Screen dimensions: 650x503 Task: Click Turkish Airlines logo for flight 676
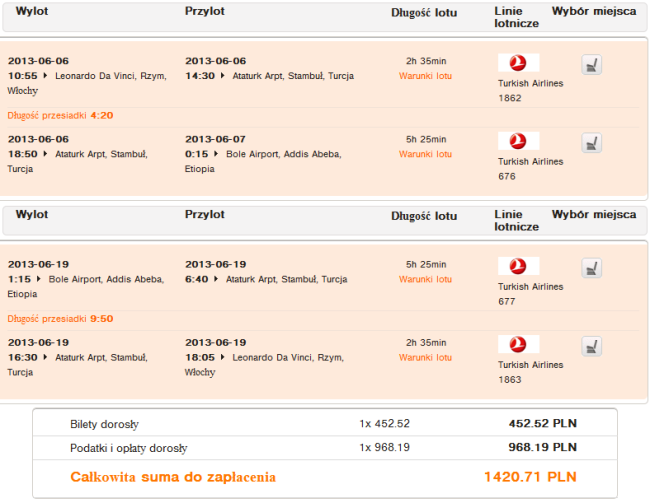pyautogui.click(x=518, y=141)
